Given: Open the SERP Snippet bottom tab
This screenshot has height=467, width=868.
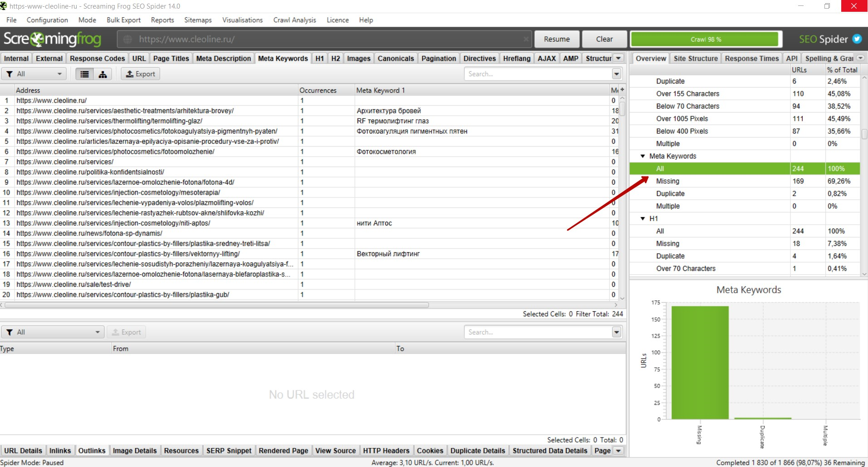Looking at the screenshot, I should pyautogui.click(x=229, y=451).
